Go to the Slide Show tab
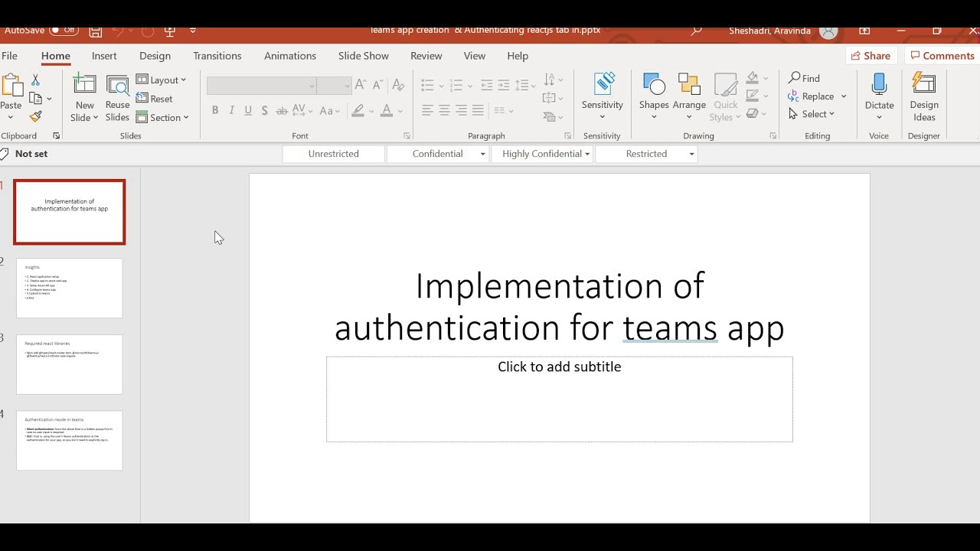 pos(364,56)
